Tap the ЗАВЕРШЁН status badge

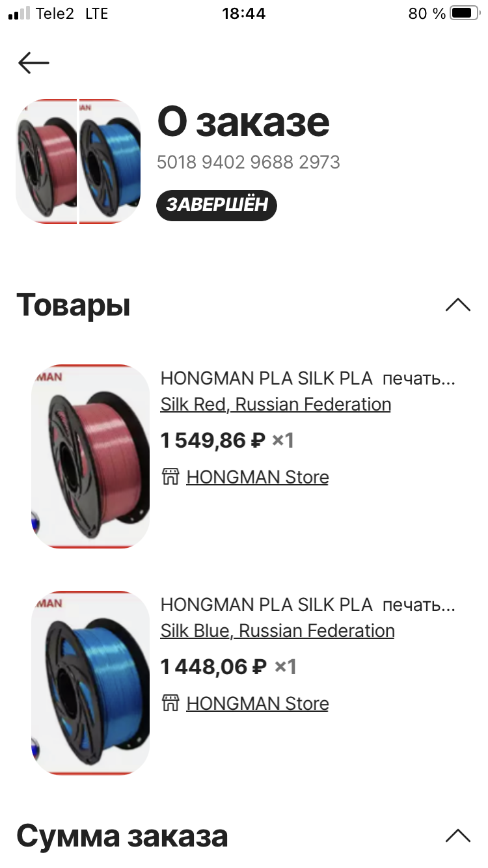[217, 205]
